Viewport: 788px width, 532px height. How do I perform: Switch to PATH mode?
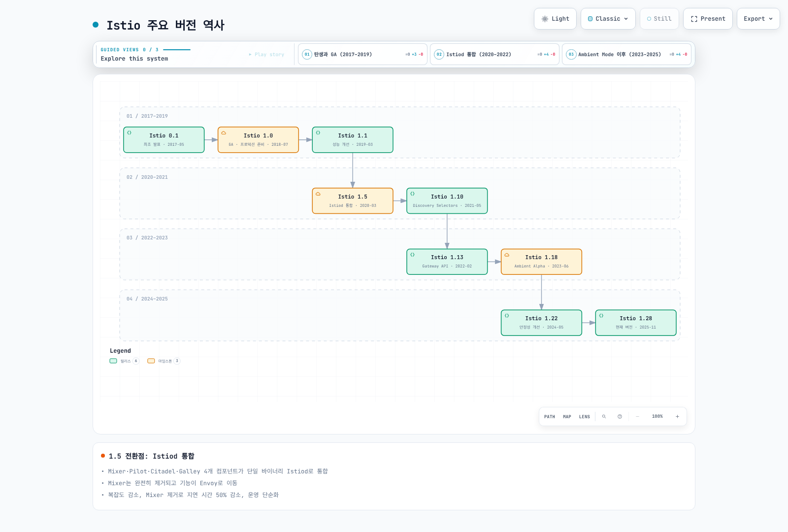pyautogui.click(x=550, y=417)
